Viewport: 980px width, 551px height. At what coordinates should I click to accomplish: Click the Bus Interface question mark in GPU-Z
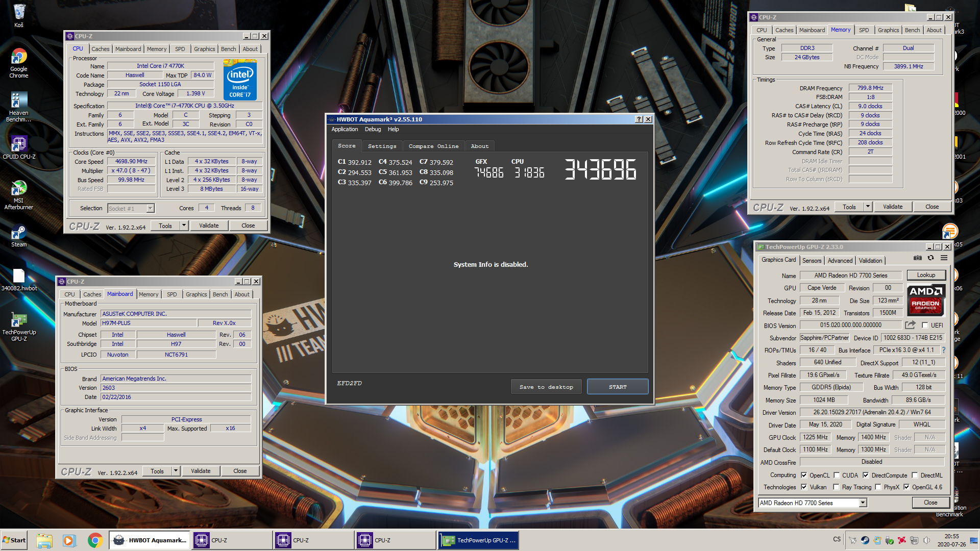(944, 350)
